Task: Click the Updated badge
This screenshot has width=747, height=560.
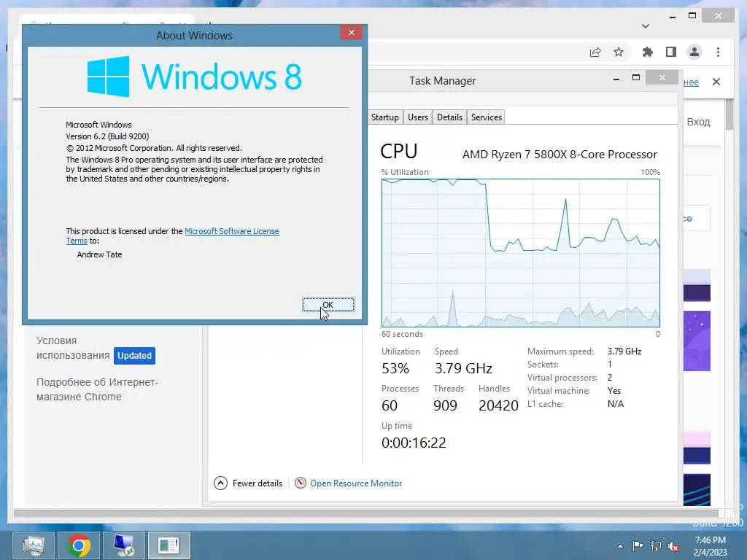Action: (134, 356)
